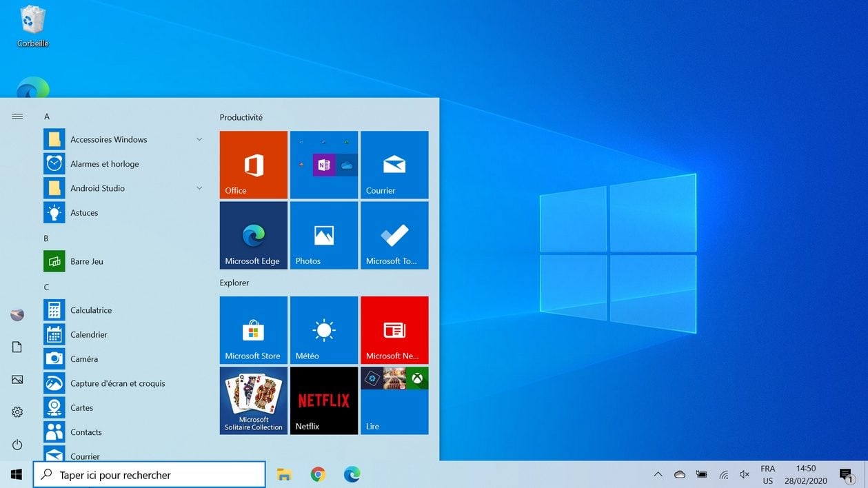Jump to letter B index header

click(46, 238)
